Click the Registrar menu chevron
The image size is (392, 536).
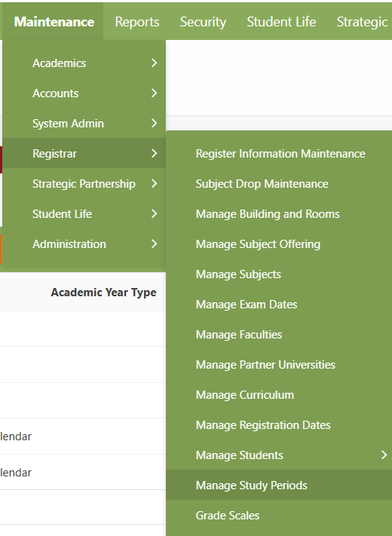154,153
